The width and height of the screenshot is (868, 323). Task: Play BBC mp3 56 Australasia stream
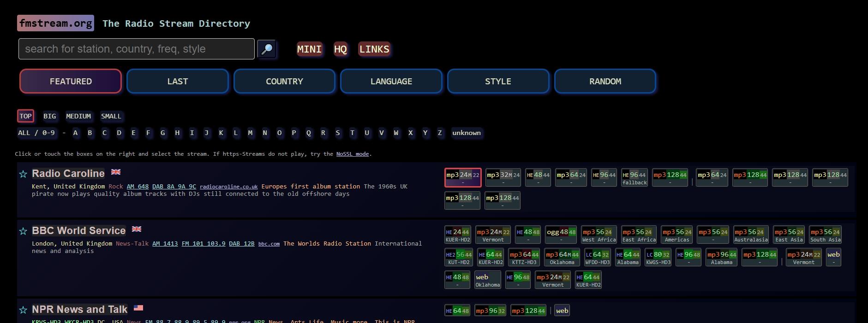point(751,235)
